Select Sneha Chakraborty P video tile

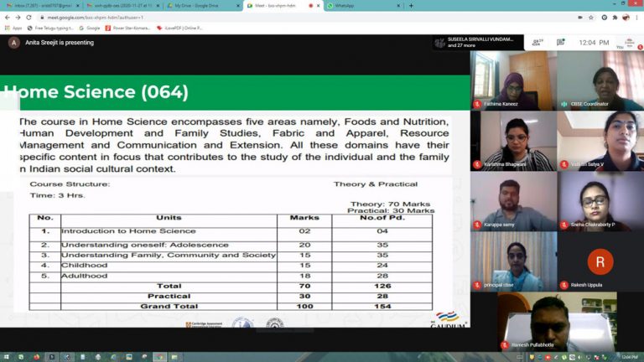coord(600,201)
